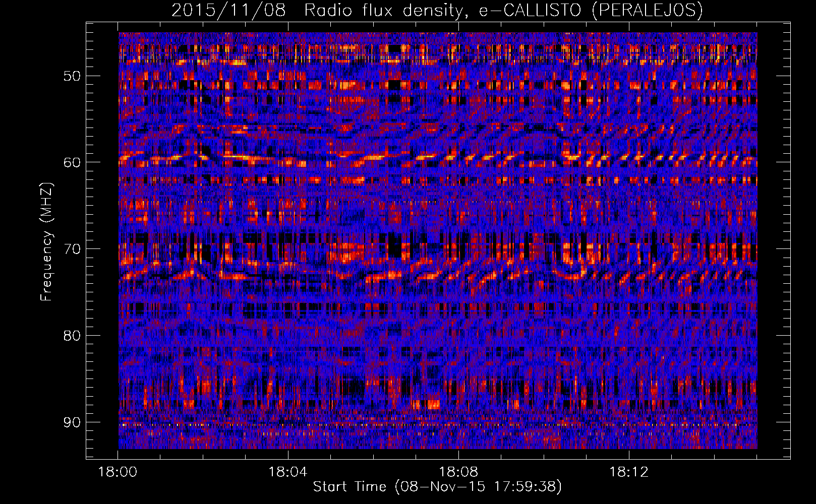Viewport: 816px width, 504px height.
Task: Click the 18:04 time tick label
Action: click(x=288, y=472)
